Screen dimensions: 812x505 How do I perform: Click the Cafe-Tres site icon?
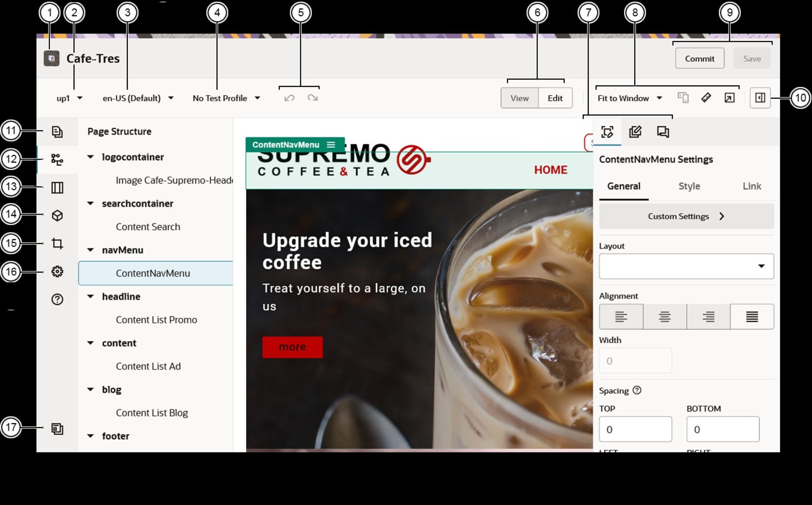(51, 58)
